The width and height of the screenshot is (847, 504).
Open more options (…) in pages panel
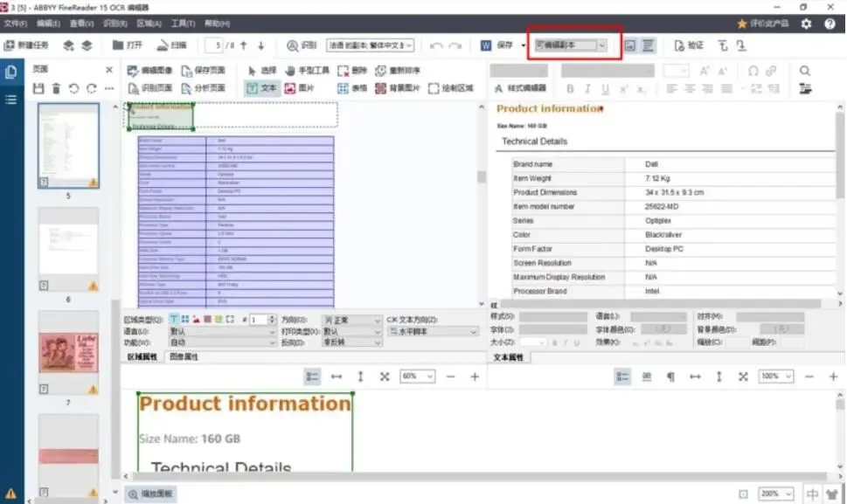point(109,88)
